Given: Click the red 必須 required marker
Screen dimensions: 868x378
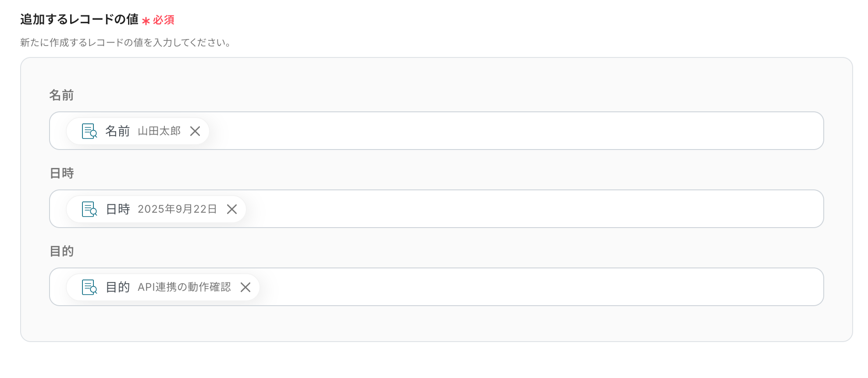Looking at the screenshot, I should (163, 20).
